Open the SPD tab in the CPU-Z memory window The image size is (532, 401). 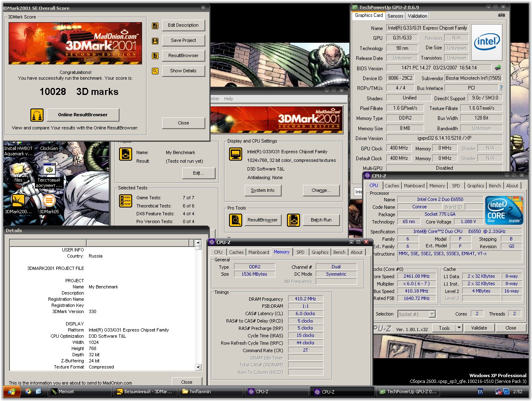click(300, 252)
